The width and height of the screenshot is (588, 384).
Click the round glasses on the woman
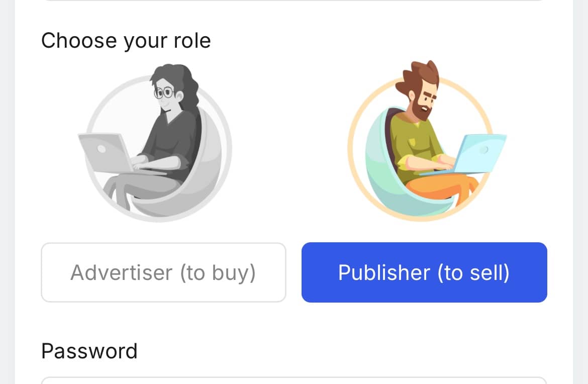pos(164,92)
